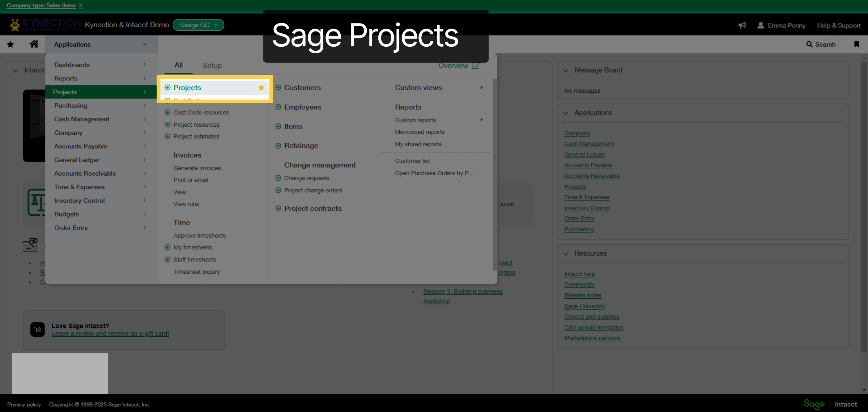Go to the Home icon
Image resolution: width=868 pixels, height=412 pixels.
point(34,44)
